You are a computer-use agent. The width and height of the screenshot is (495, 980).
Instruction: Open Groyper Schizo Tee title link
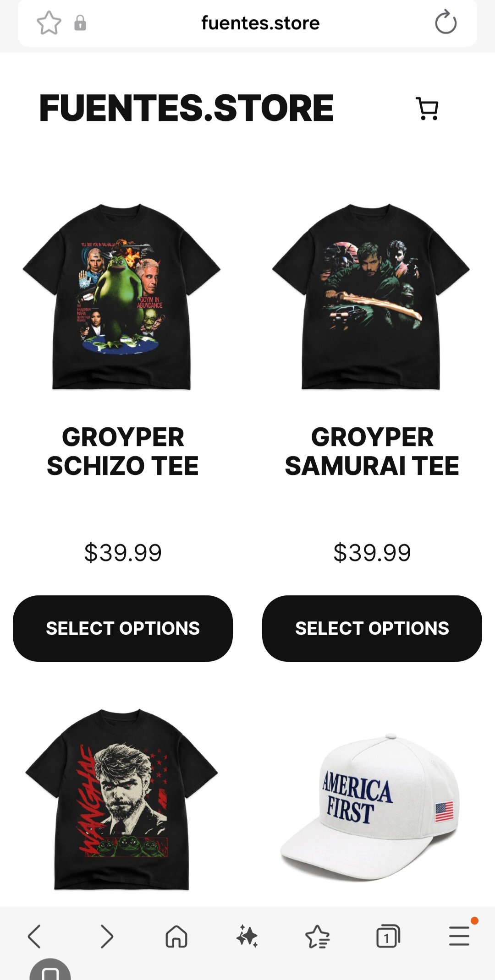click(123, 452)
